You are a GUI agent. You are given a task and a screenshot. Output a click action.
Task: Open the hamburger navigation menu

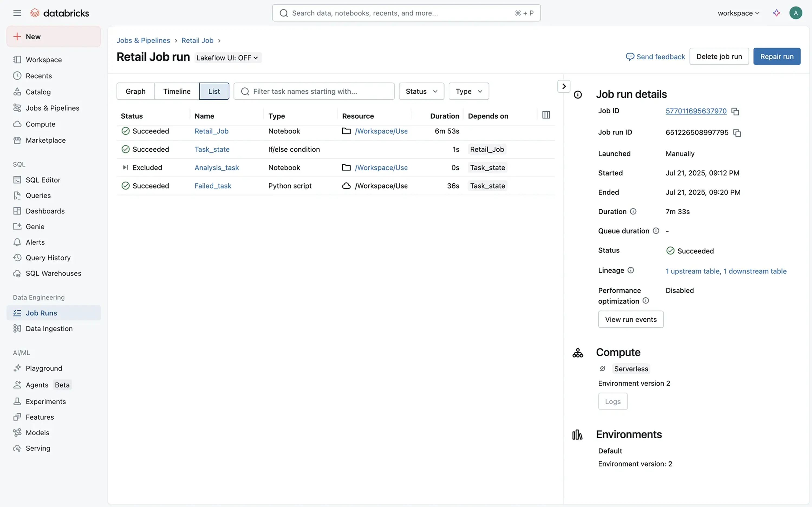17,13
